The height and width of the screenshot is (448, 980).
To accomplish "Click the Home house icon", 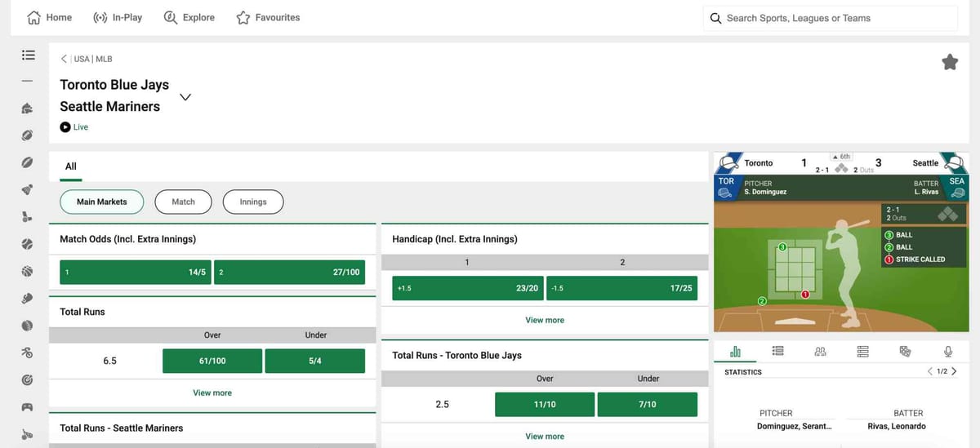I will click(34, 17).
